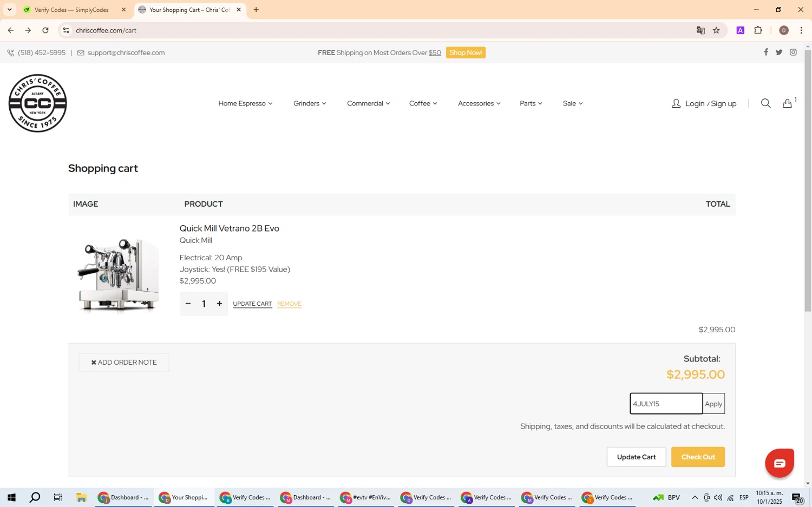
Task: Click the Quick Mill brand text under title
Action: [x=196, y=240]
